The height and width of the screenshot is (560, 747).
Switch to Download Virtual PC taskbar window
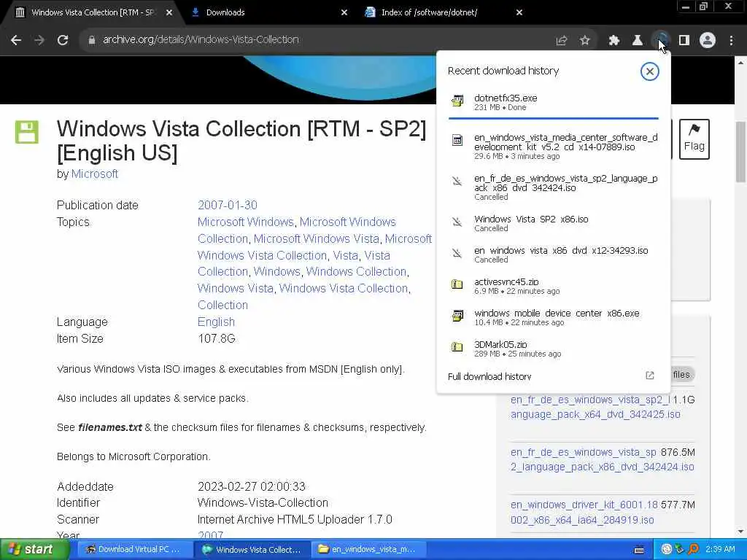133,550
